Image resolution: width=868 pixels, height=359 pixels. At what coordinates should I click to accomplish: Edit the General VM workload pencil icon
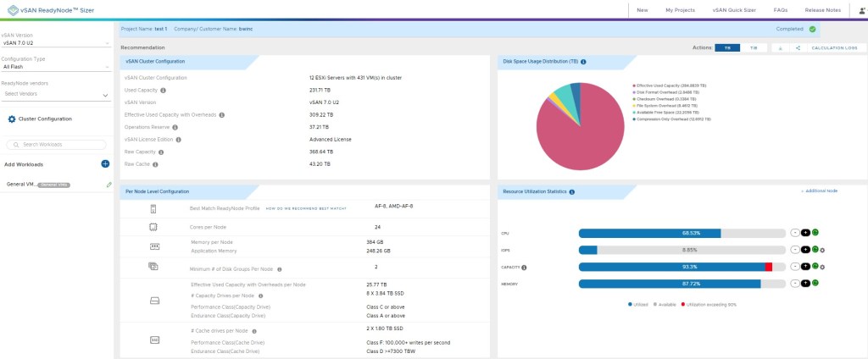point(108,184)
